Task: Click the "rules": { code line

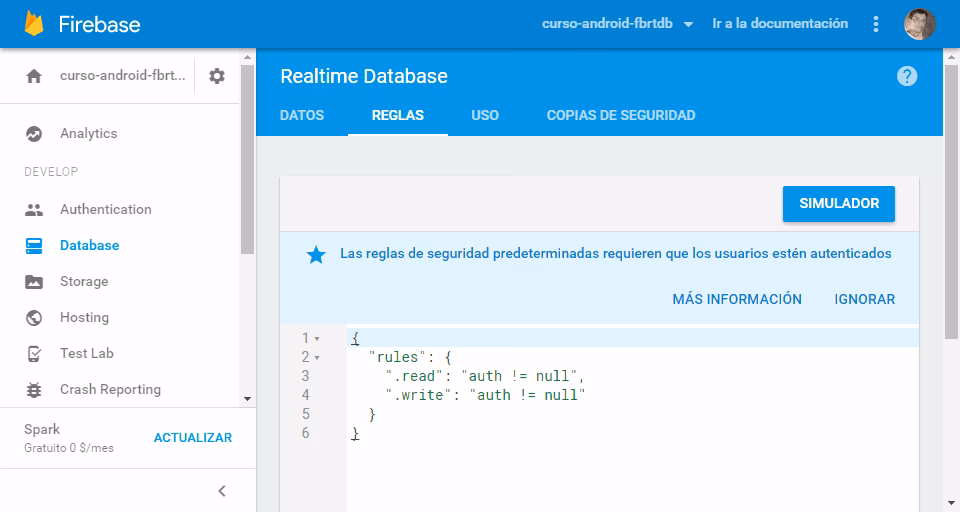Action: click(x=410, y=357)
